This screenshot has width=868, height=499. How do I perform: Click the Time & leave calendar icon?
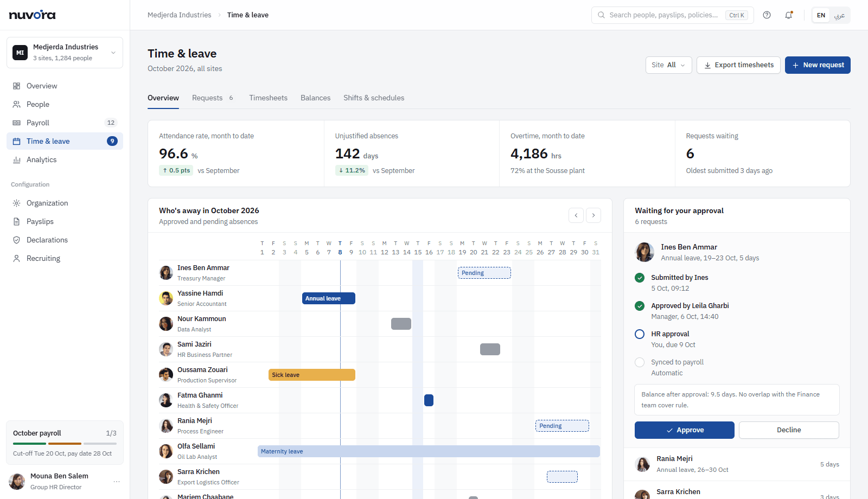17,141
